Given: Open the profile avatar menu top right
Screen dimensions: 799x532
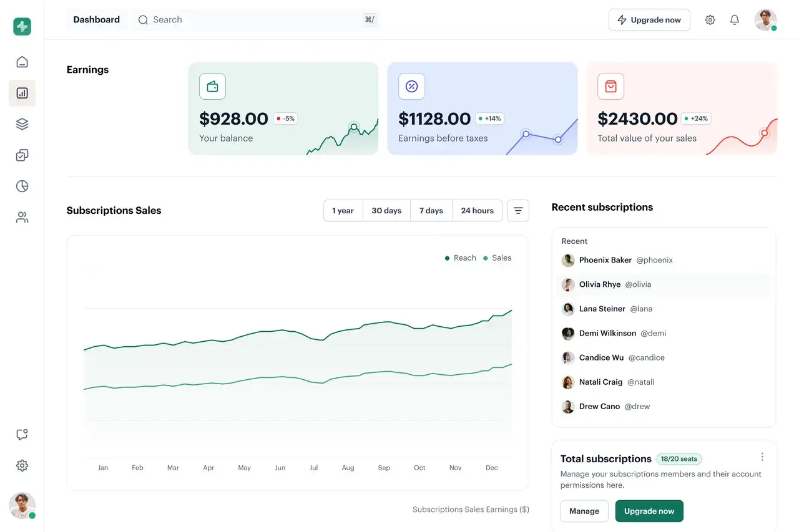Looking at the screenshot, I should coord(765,20).
